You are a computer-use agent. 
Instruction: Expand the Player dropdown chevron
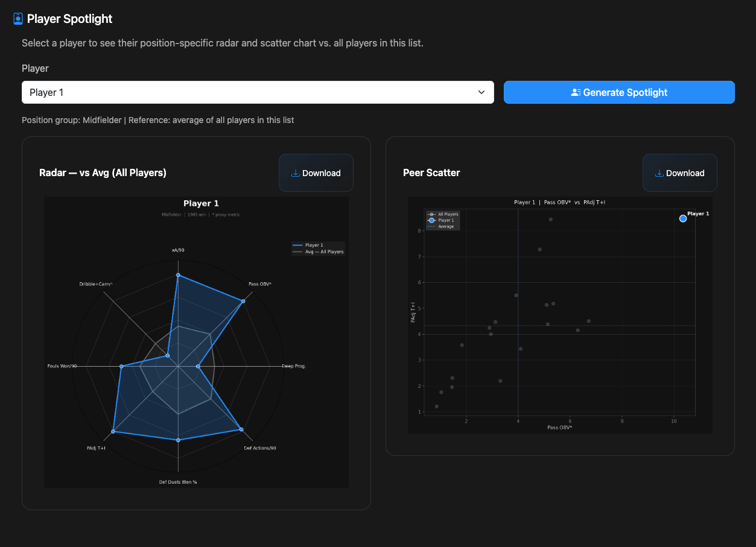481,92
